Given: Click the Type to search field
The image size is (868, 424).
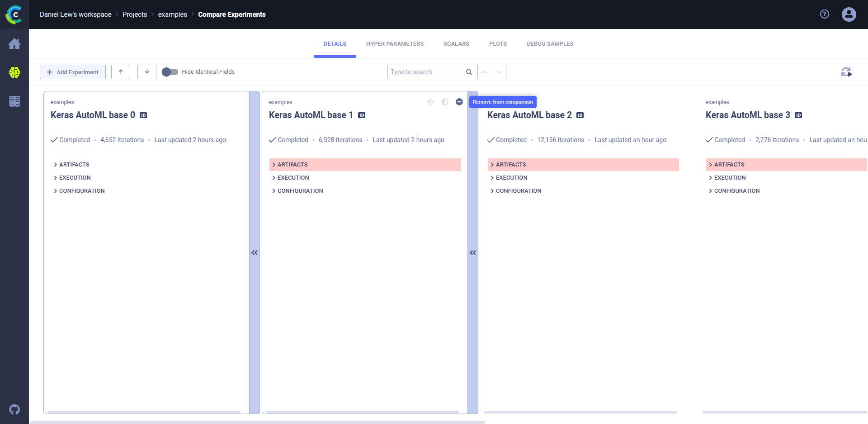Looking at the screenshot, I should [426, 72].
